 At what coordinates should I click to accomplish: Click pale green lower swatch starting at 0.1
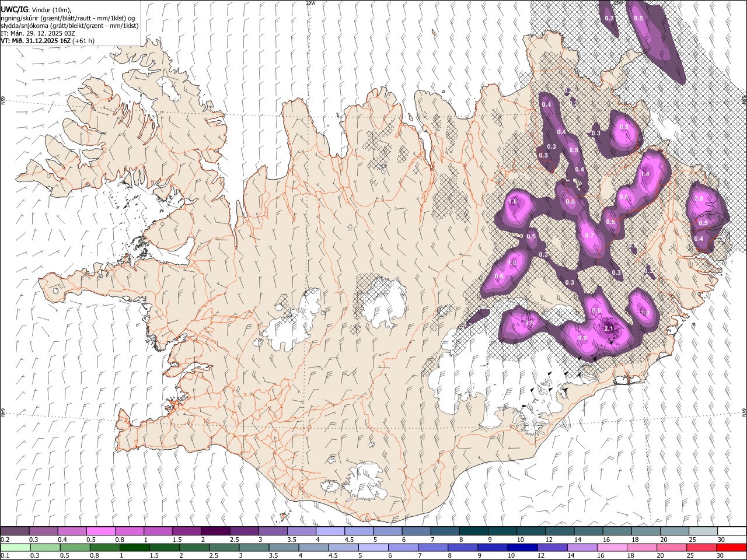15,547
